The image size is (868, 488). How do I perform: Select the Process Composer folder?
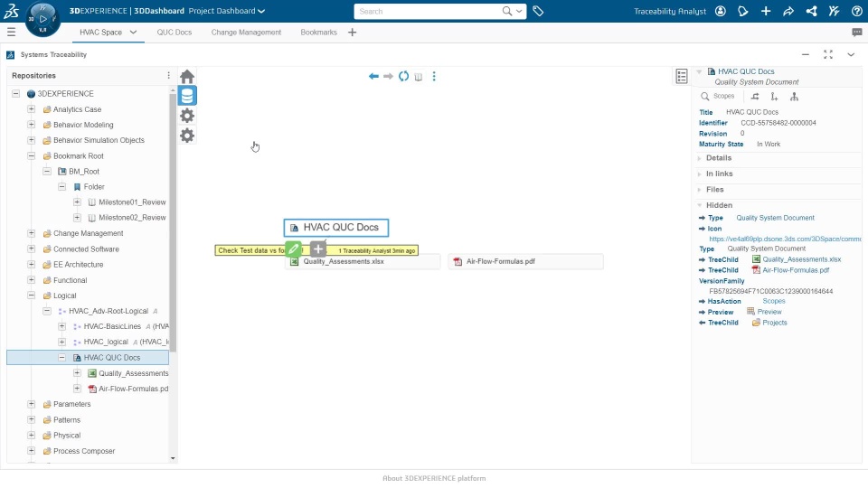[x=84, y=451]
